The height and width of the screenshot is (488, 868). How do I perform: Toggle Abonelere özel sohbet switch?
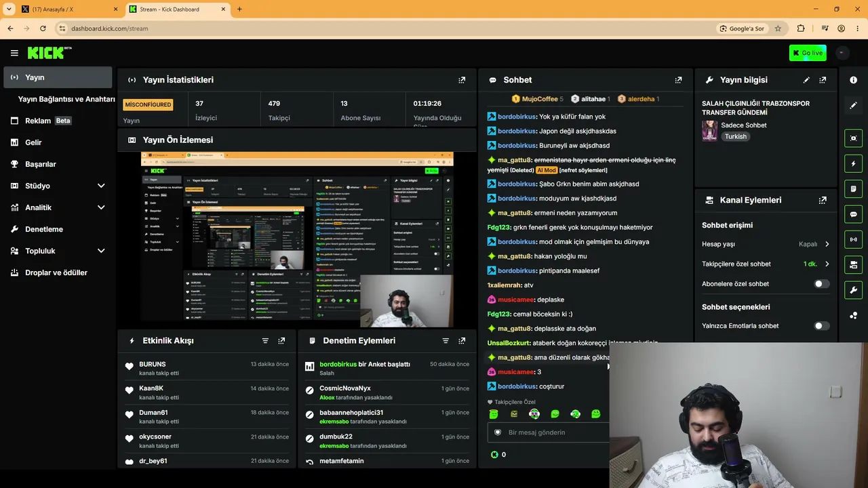coord(821,284)
